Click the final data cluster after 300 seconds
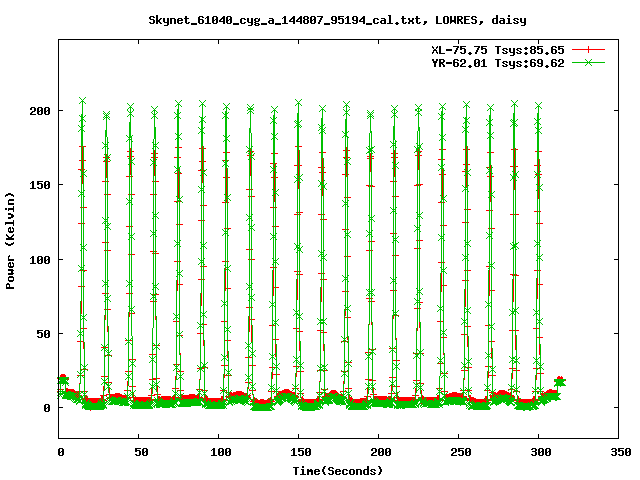640x480 pixels. (559, 382)
